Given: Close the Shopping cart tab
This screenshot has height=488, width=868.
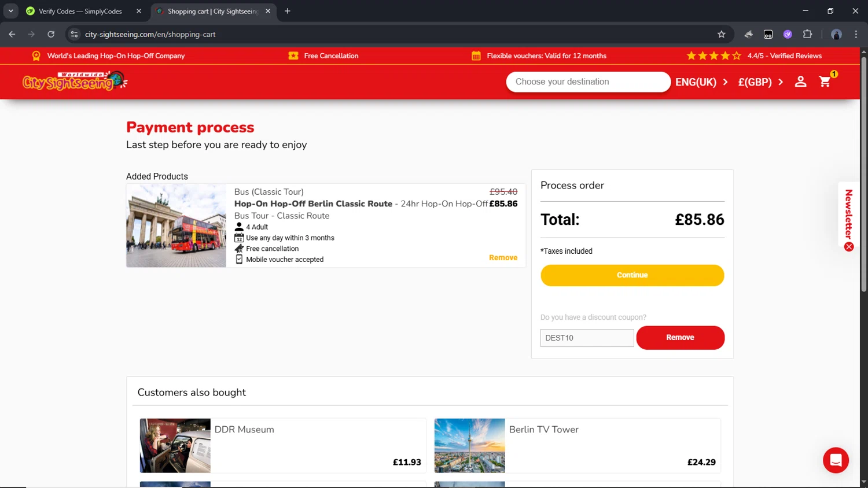Looking at the screenshot, I should (268, 11).
